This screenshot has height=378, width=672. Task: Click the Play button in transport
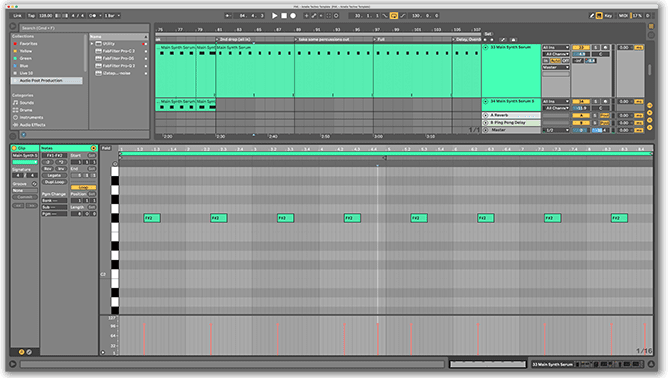coord(275,15)
